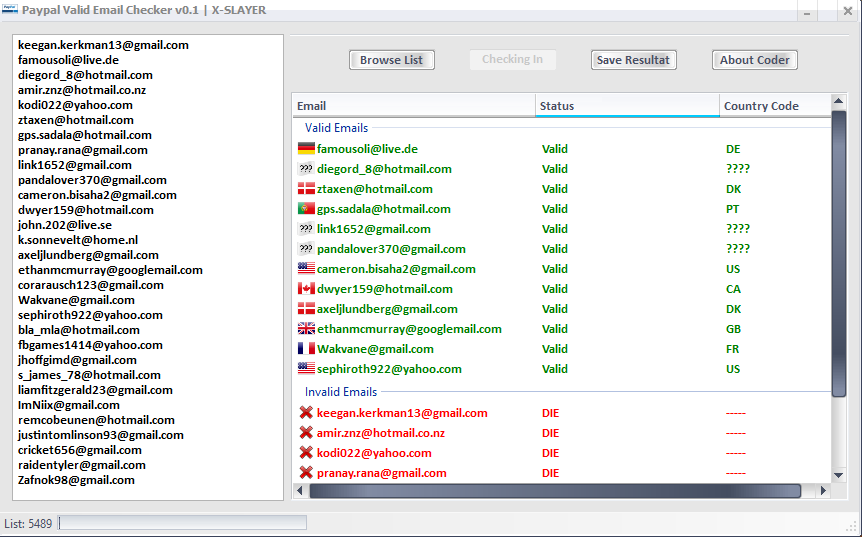862x537 pixels.
Task: Select the Valid status of famousoli@live.de row
Action: click(x=555, y=149)
